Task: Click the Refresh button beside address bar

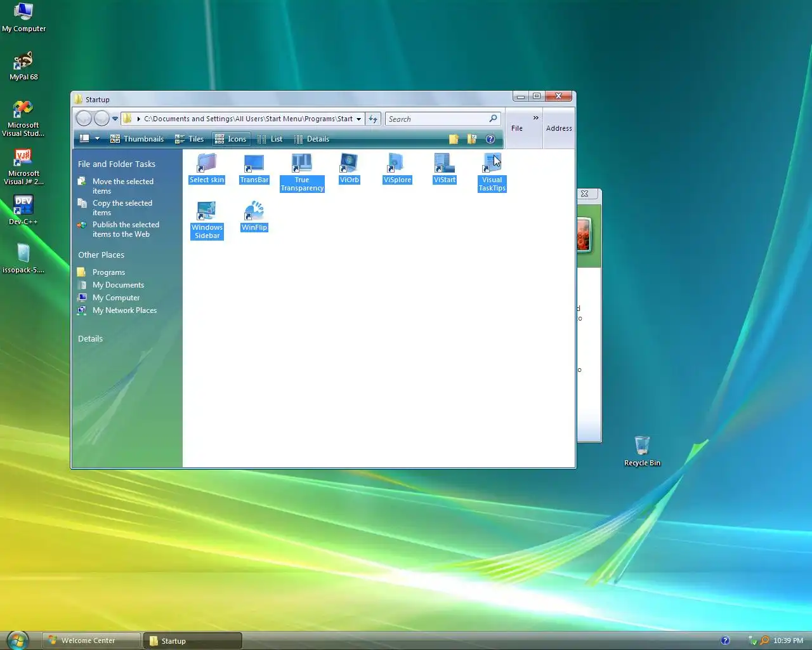Action: (373, 119)
